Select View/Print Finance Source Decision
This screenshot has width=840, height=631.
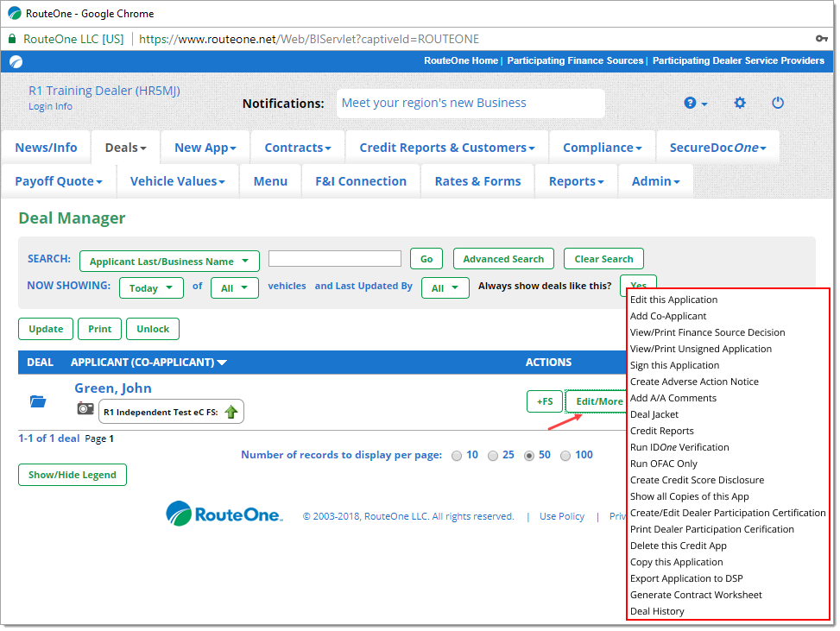tap(707, 332)
